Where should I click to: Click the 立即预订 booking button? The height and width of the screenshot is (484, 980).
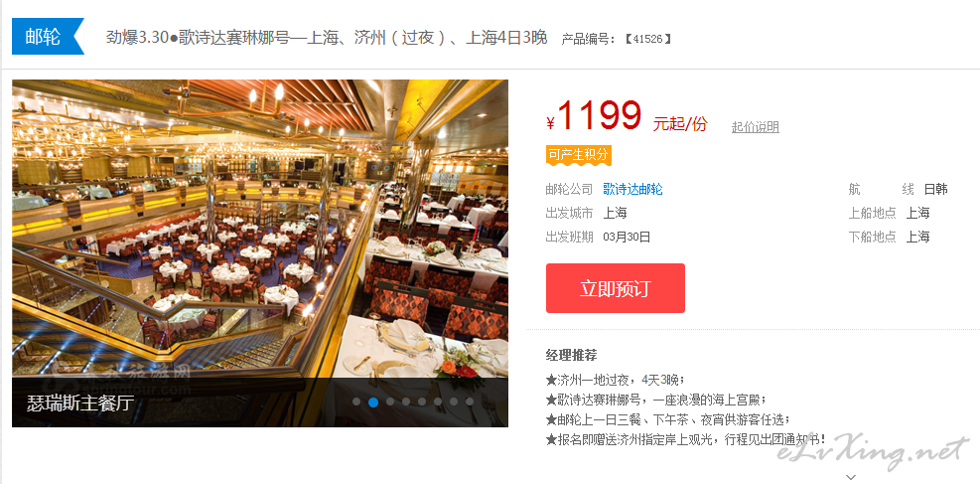pos(615,288)
